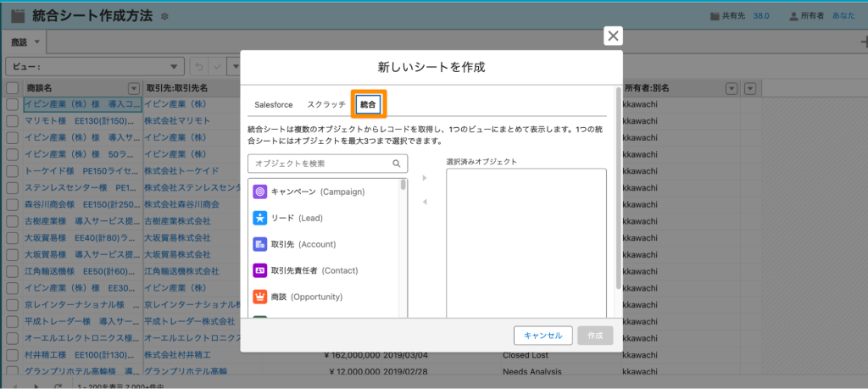This screenshot has width=868, height=389.
Task: Focus the オブジェクトを検索 field
Action: click(x=328, y=164)
